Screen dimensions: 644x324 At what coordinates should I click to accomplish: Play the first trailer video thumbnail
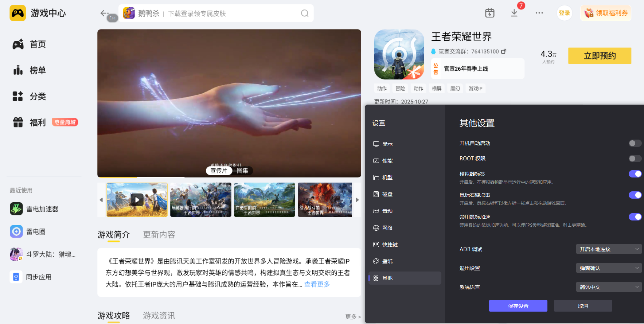pos(137,200)
